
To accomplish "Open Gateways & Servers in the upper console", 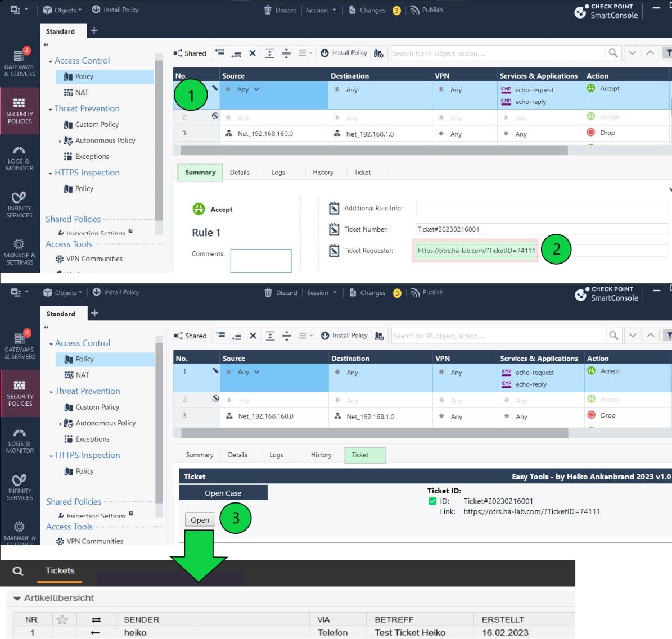I will pos(19,62).
